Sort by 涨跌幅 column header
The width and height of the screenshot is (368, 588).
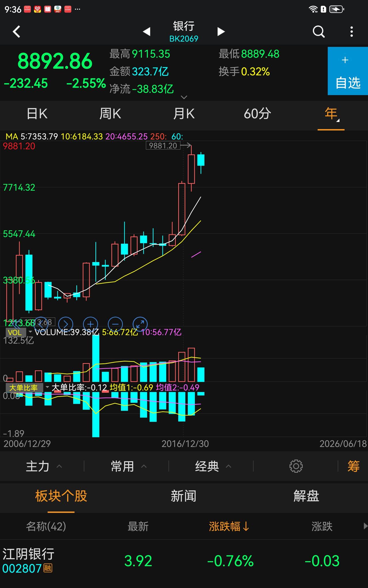[229, 527]
